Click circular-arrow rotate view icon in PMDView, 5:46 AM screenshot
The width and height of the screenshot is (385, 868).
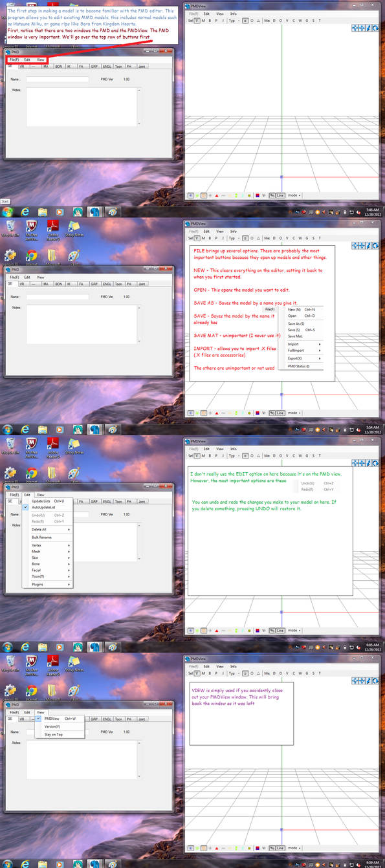(375, 28)
